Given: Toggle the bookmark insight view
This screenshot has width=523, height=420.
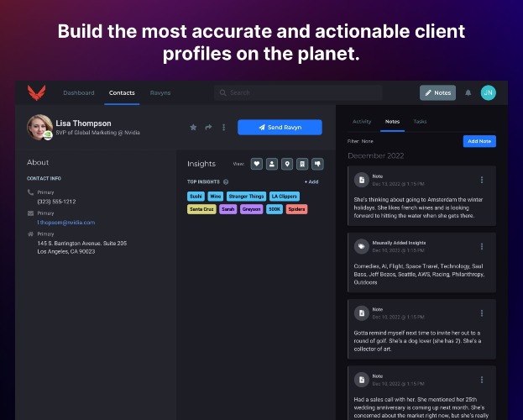Looking at the screenshot, I should pos(302,164).
